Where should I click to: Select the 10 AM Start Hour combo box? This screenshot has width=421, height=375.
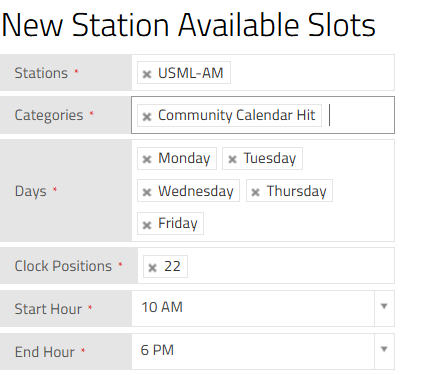[x=263, y=308]
